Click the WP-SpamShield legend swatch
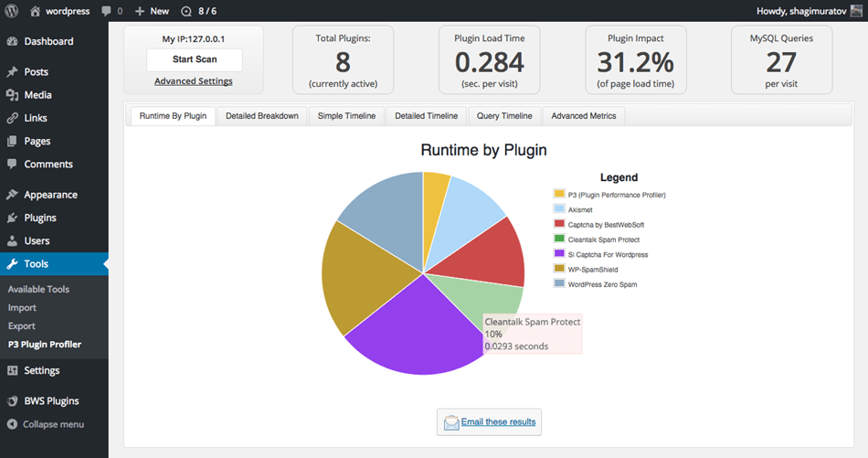 click(559, 269)
